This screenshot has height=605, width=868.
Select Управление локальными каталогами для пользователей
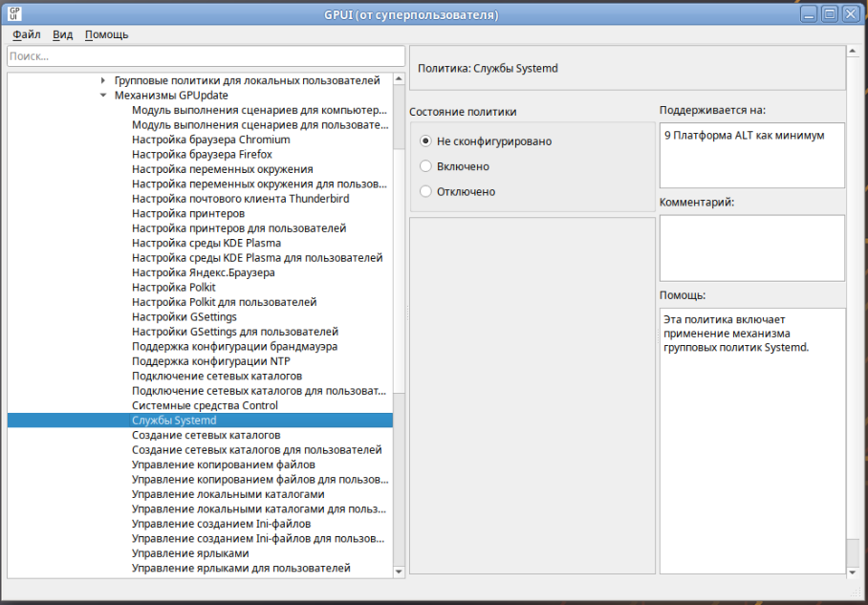259,508
